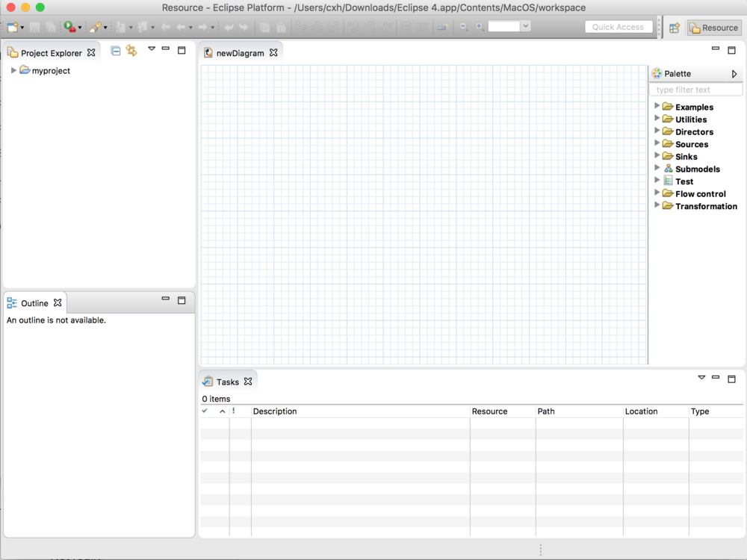The width and height of the screenshot is (747, 560).
Task: Select the Collapse All icon in Project Explorer
Action: 115,50
